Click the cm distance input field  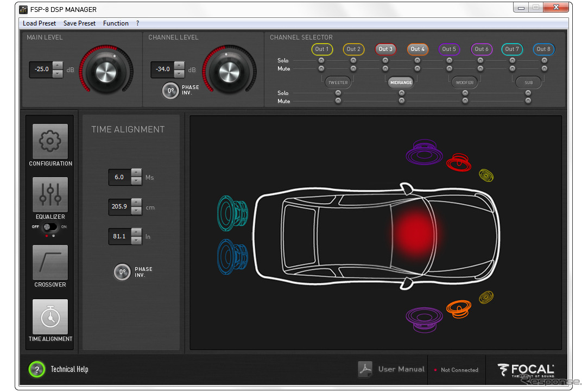point(119,207)
